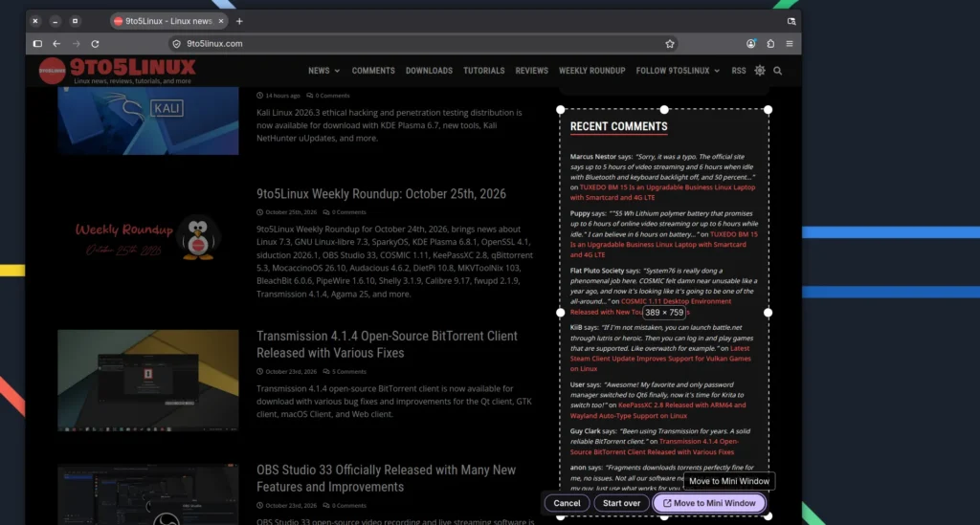Click the Start over button
980x525 pixels.
621,503
